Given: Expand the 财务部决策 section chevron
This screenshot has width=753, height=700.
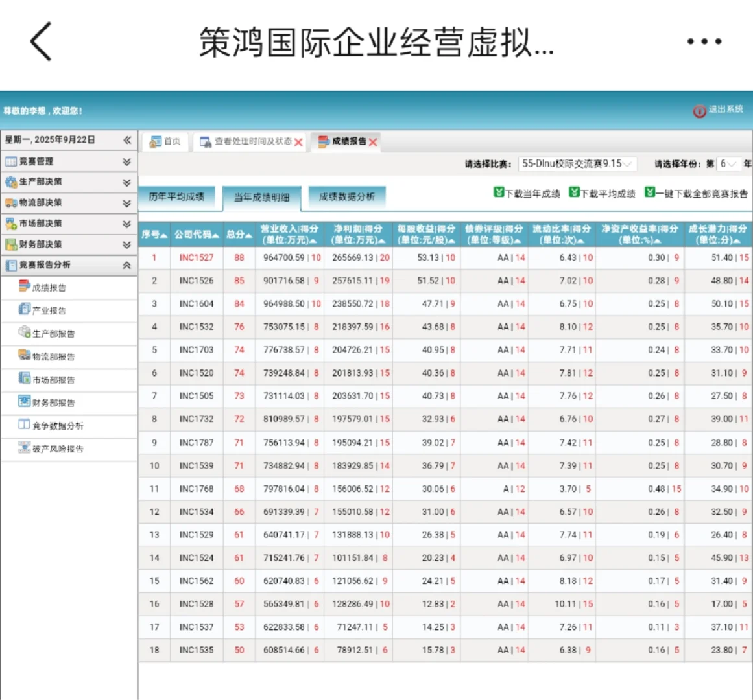Looking at the screenshot, I should click(126, 245).
